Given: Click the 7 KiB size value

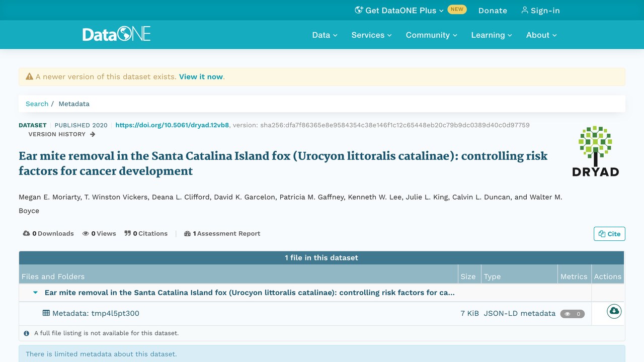Looking at the screenshot, I should tap(469, 313).
